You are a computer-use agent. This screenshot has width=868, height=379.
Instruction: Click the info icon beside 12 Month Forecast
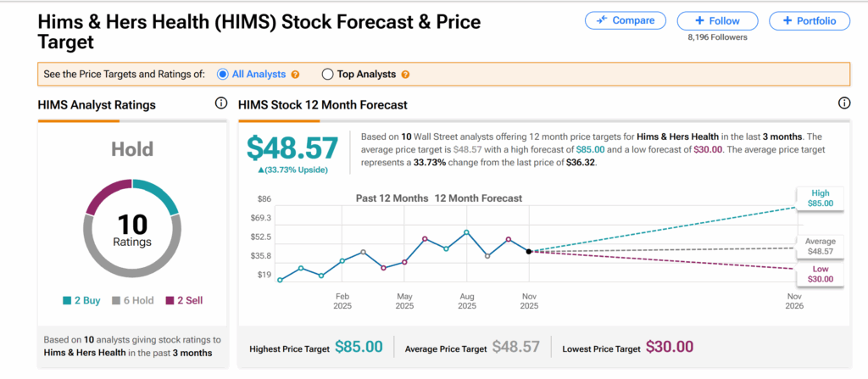coord(844,103)
